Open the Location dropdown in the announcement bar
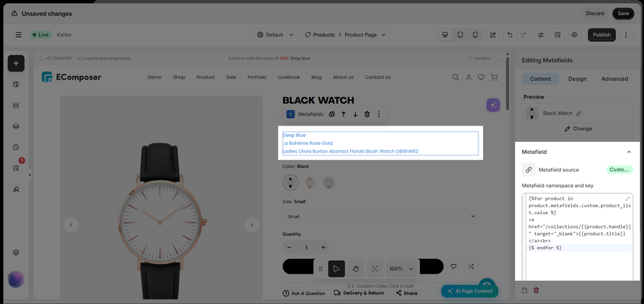644x304 pixels. pyautogui.click(x=485, y=58)
